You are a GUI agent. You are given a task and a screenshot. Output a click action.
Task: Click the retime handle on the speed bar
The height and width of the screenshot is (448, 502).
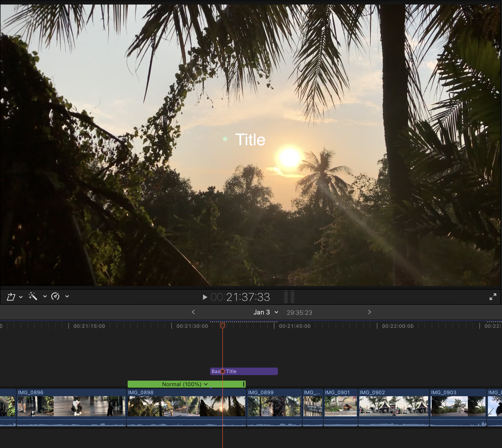tap(243, 384)
